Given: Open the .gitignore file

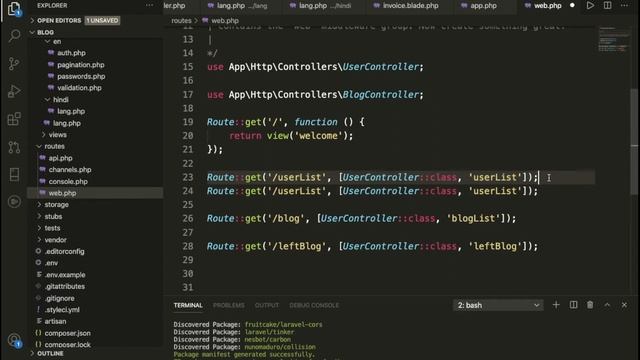Looking at the screenshot, I should tap(60, 298).
